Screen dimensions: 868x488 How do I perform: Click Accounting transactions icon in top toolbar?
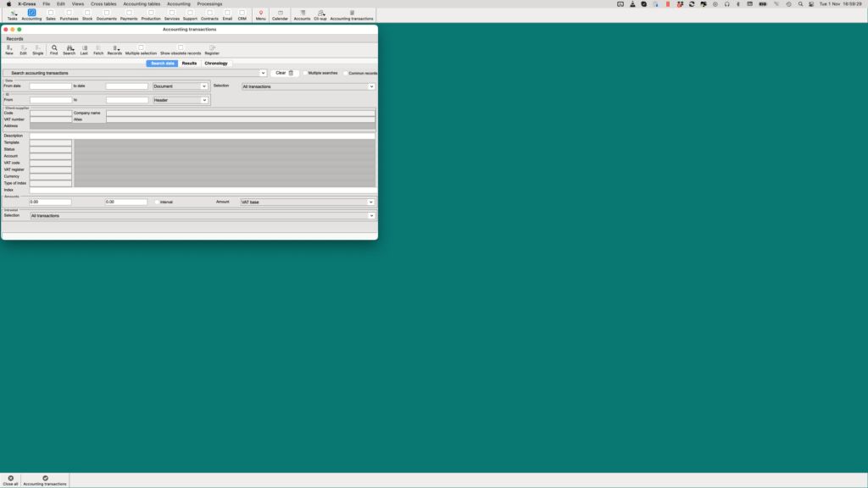pos(352,13)
